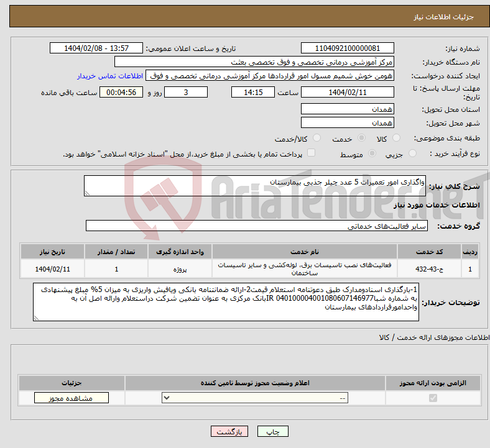Click the اطلاعات خدمات مورد نیاز heading
This screenshot has width=490, height=448.
point(437,205)
